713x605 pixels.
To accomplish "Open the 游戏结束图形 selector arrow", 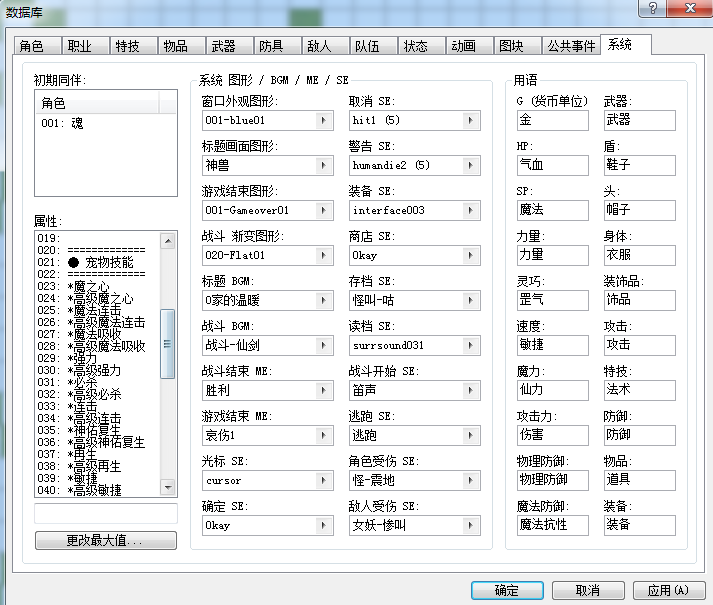I will pyautogui.click(x=323, y=211).
